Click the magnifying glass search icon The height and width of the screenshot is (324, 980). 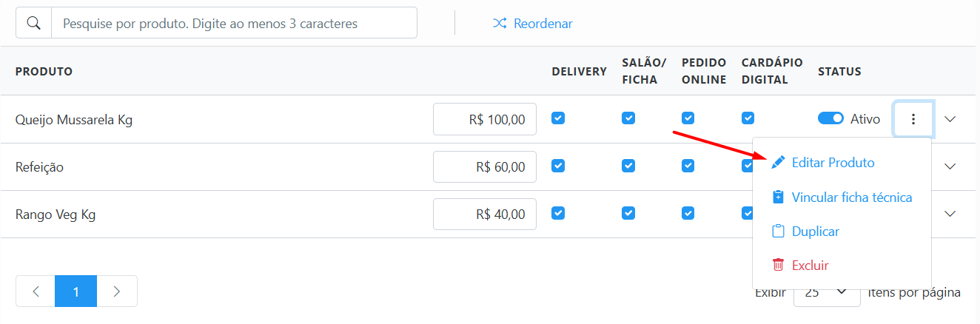click(33, 23)
